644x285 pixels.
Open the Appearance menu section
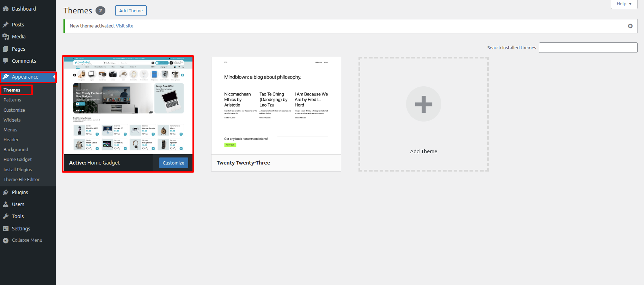(25, 77)
